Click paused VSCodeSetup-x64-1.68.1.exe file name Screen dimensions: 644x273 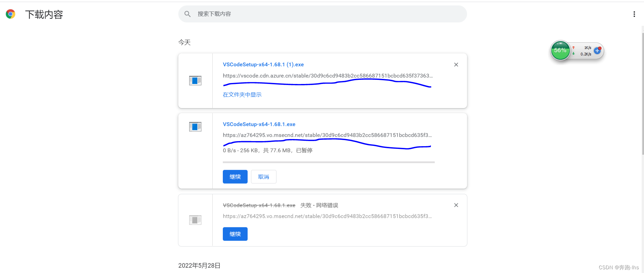pos(259,124)
